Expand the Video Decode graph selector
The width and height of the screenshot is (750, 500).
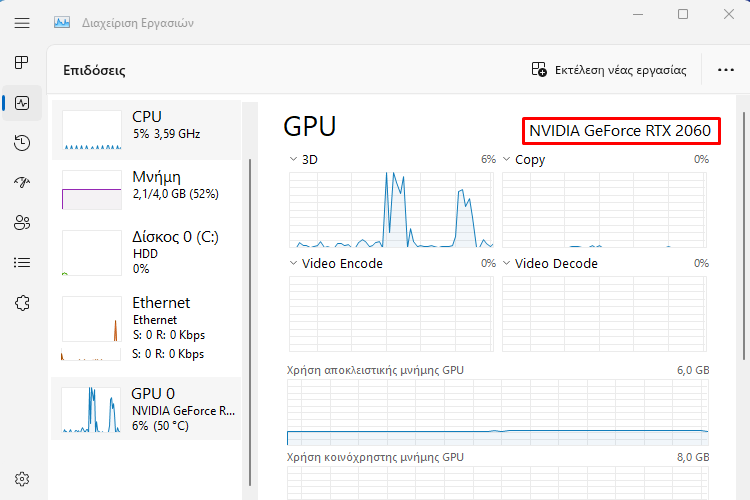click(507, 264)
